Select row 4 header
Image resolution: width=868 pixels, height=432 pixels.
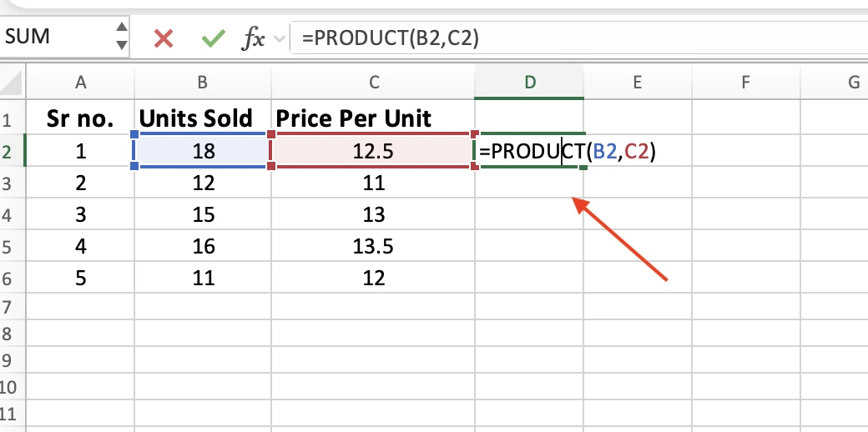(12, 214)
